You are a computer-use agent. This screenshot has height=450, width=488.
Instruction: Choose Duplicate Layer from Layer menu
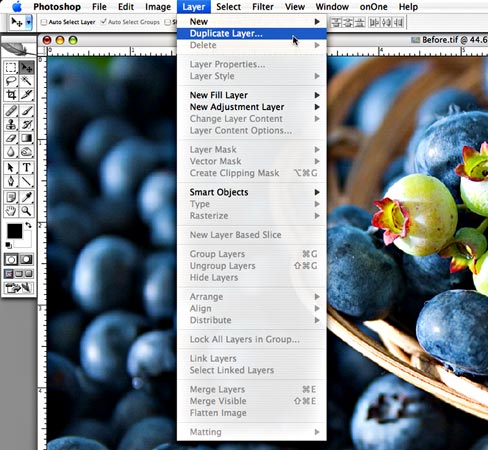coord(252,33)
